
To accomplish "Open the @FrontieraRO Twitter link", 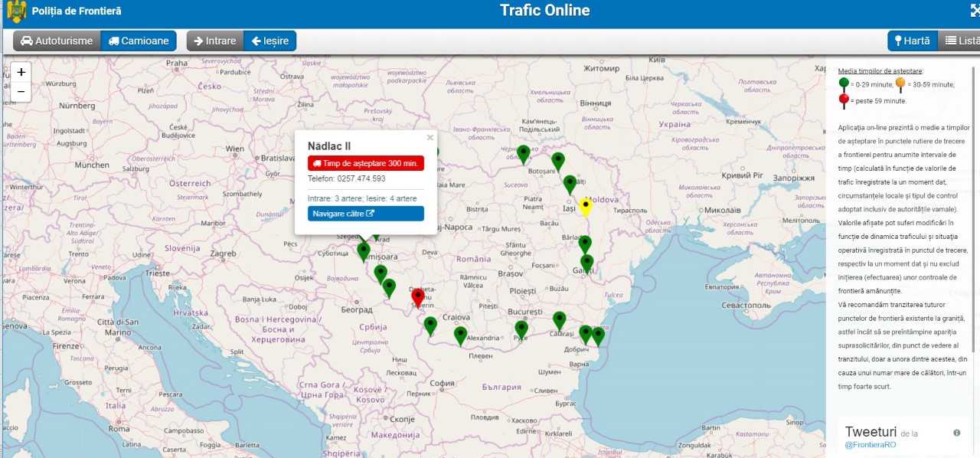I will pos(870,444).
